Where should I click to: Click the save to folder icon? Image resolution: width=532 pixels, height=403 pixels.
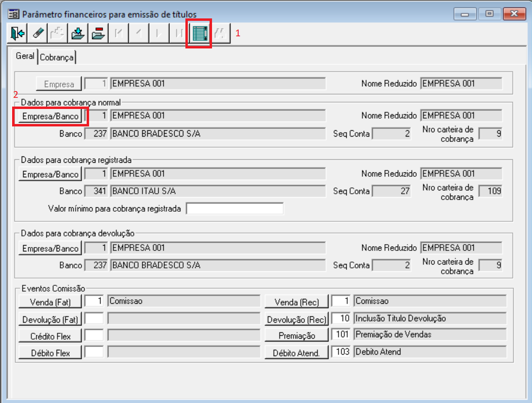[x=78, y=33]
